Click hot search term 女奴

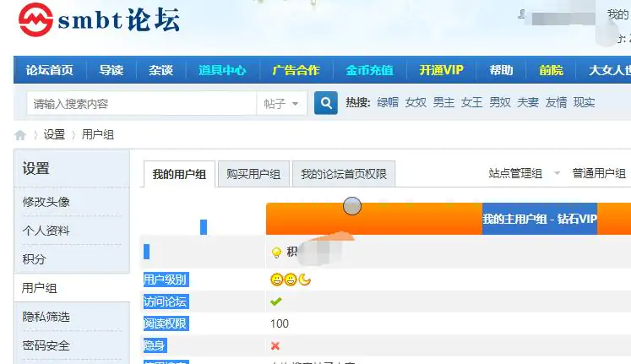[416, 102]
